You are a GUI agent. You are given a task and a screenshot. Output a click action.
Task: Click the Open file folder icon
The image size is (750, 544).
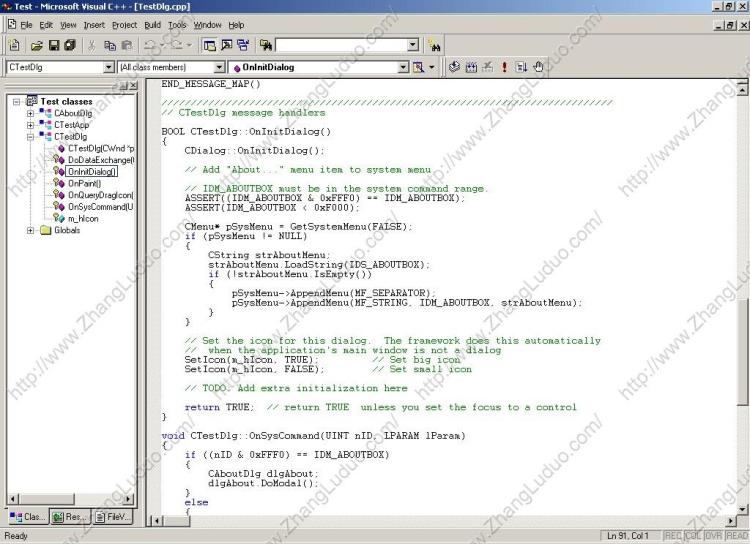click(x=37, y=45)
